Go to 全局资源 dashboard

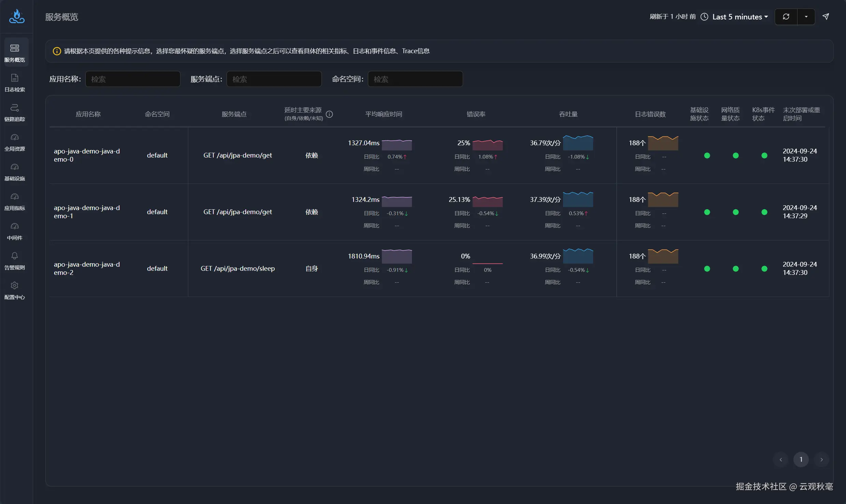[x=15, y=142]
